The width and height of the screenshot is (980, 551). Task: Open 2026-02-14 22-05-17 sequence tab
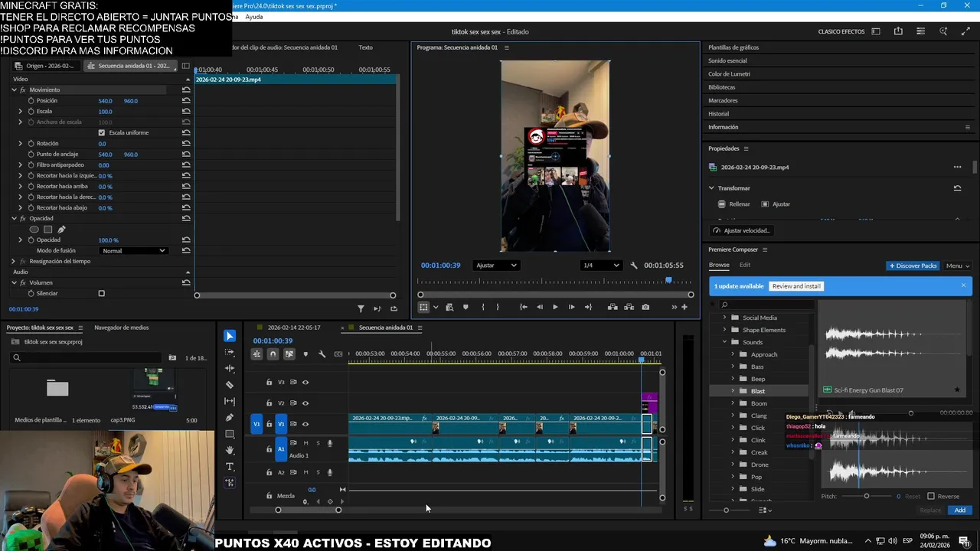[x=294, y=328]
